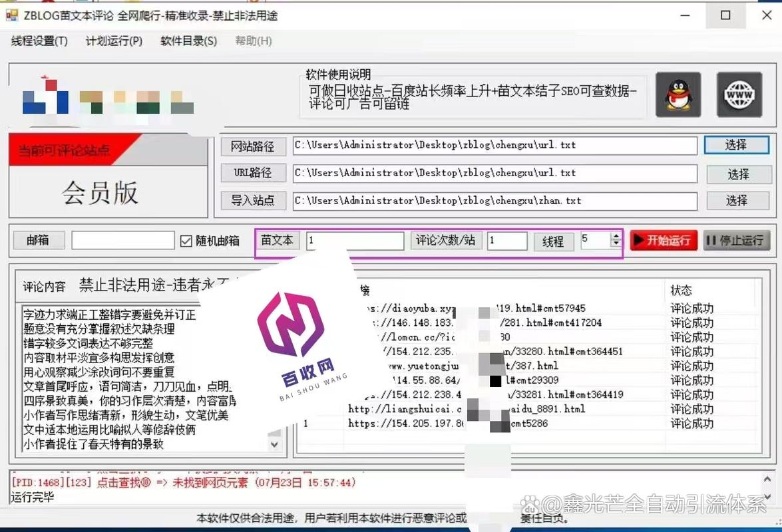Open the 线程设置(T) menu
Screen dimensions: 782x532
click(x=39, y=41)
